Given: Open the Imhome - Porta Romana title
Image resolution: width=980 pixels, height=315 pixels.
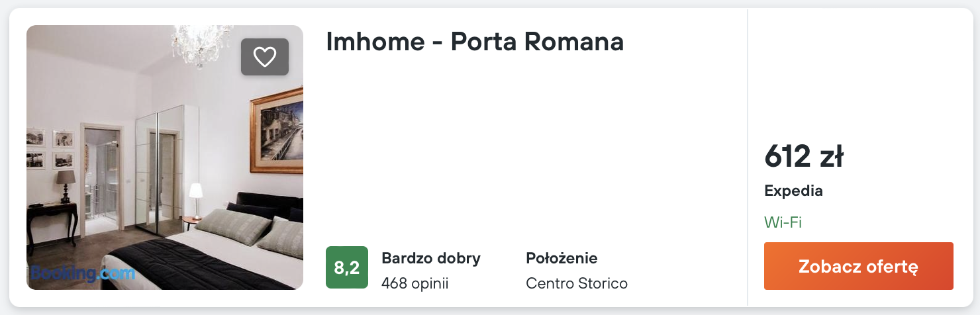Looking at the screenshot, I should [475, 42].
